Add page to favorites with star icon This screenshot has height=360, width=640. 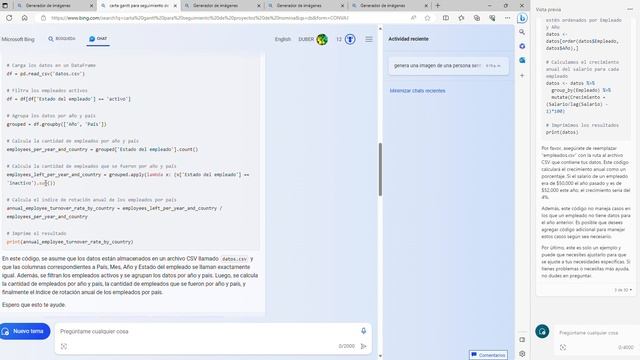point(427,18)
